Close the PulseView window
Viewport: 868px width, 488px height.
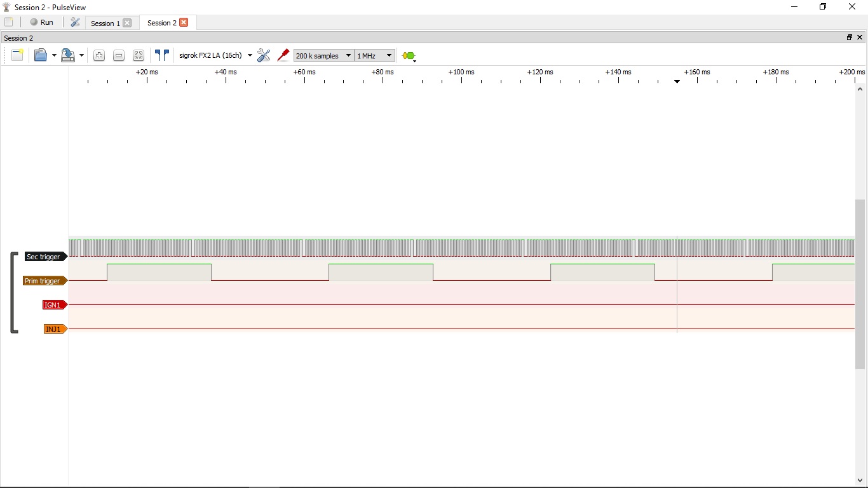853,7
